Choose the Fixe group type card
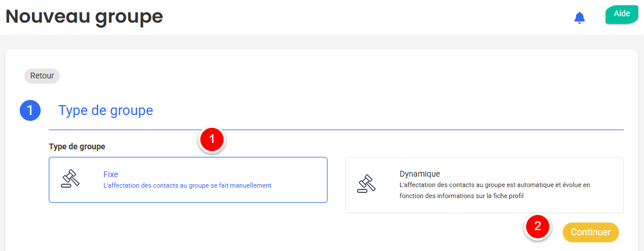This screenshot has width=644, height=251. click(188, 180)
